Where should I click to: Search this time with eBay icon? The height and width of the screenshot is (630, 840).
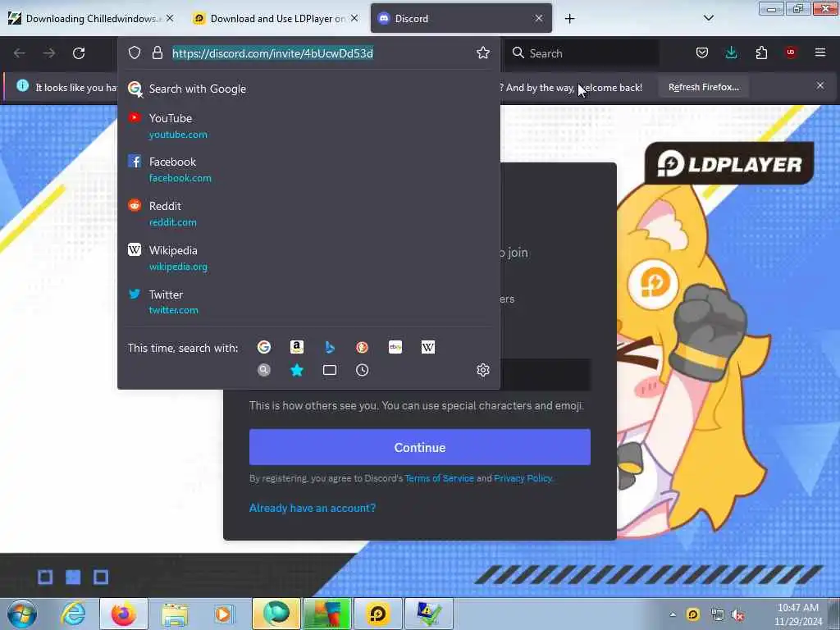click(395, 347)
